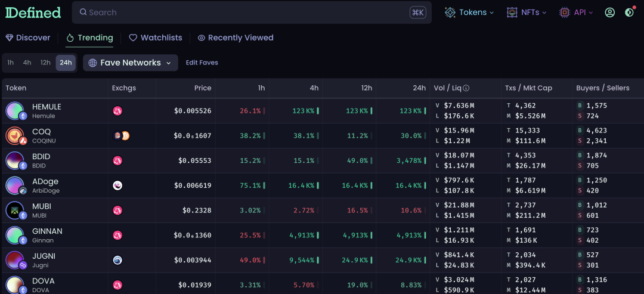Viewport: 644px width, 294px height.
Task: Click the user account profile icon
Action: click(609, 13)
